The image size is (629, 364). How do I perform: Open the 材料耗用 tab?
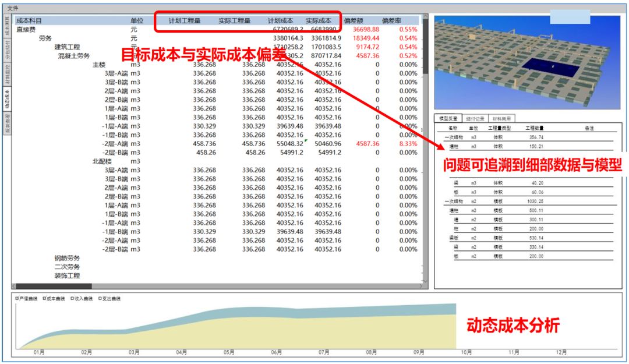click(501, 118)
